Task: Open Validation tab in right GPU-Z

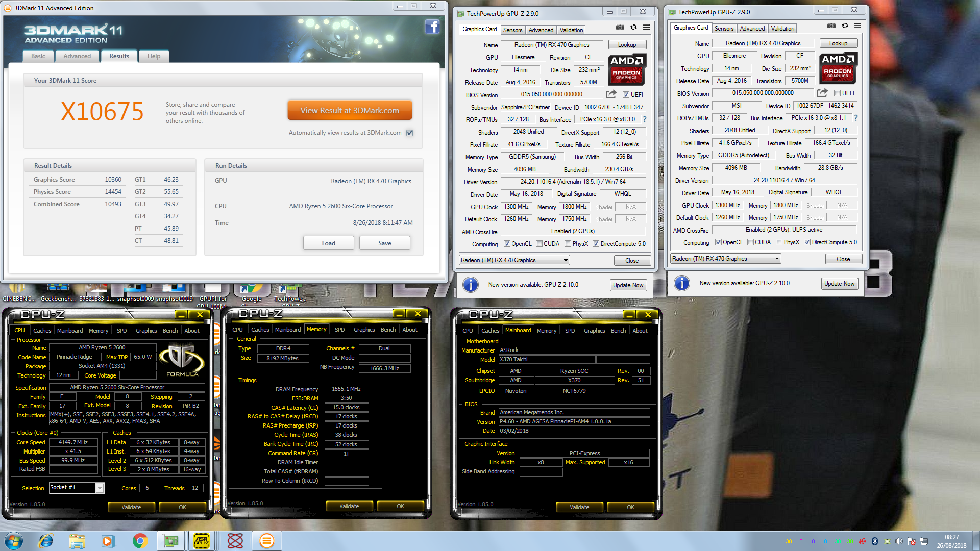Action: tap(782, 28)
